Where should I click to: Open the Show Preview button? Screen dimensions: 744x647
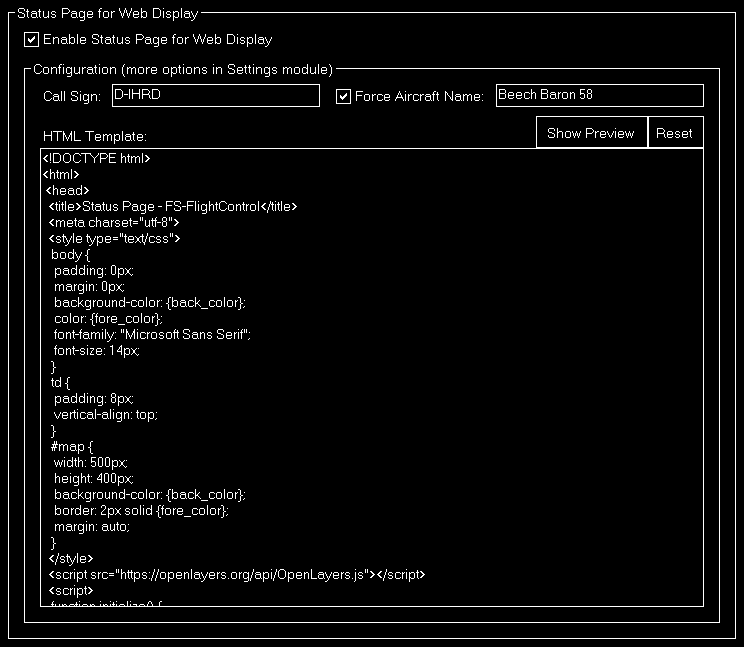tap(592, 133)
